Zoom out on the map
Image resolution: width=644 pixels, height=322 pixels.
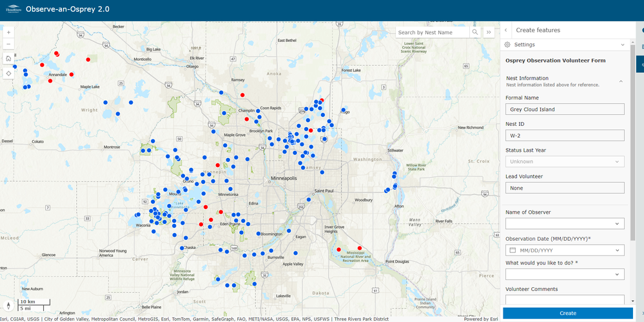pyautogui.click(x=8, y=44)
